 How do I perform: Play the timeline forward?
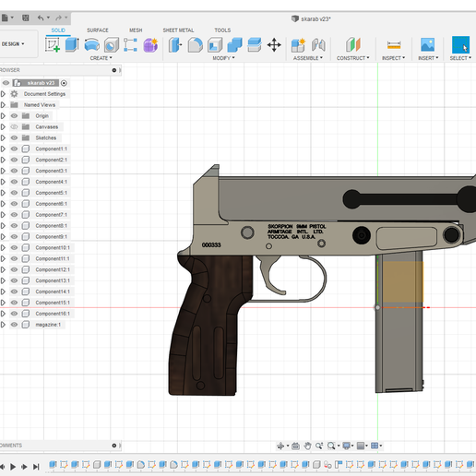point(13,467)
